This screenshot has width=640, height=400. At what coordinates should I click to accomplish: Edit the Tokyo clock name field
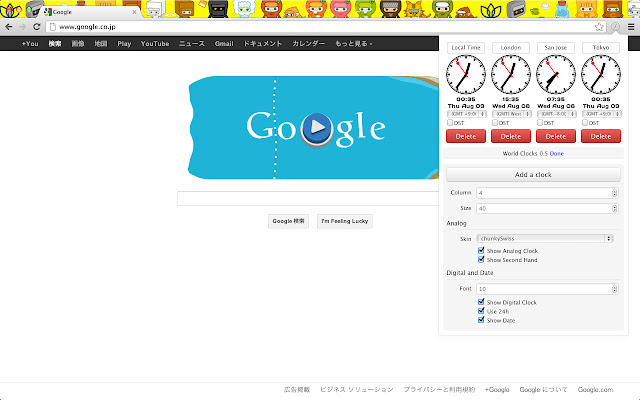pyautogui.click(x=601, y=47)
